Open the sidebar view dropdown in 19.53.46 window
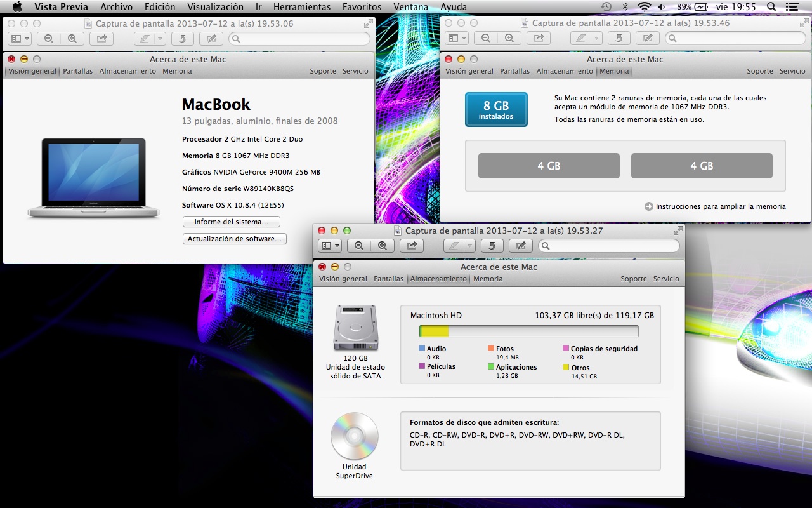812x508 pixels. coord(455,38)
